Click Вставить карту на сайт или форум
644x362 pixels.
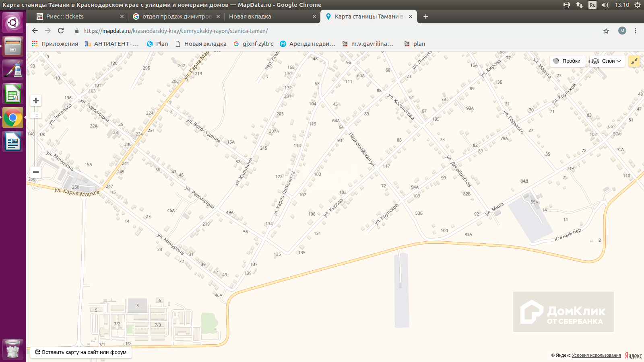click(x=81, y=352)
